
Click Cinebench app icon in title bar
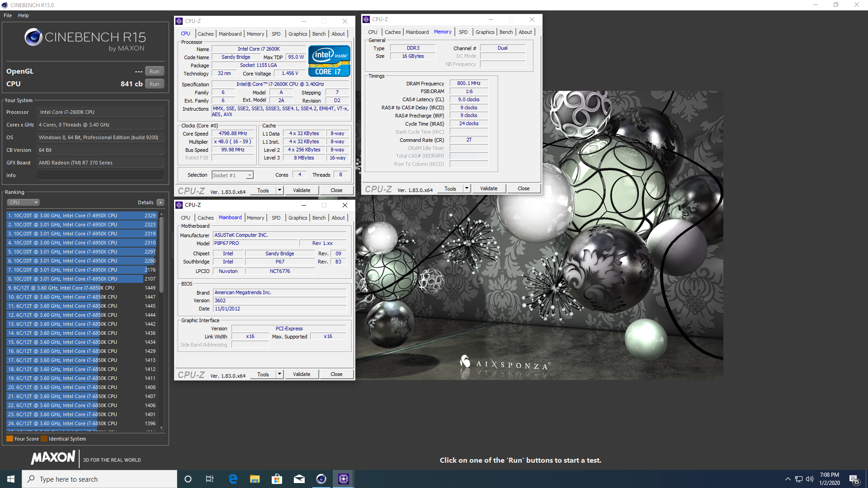pyautogui.click(x=5, y=5)
